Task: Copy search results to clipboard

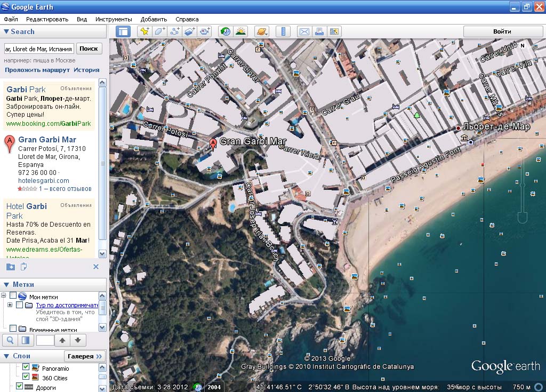Action: [23, 267]
